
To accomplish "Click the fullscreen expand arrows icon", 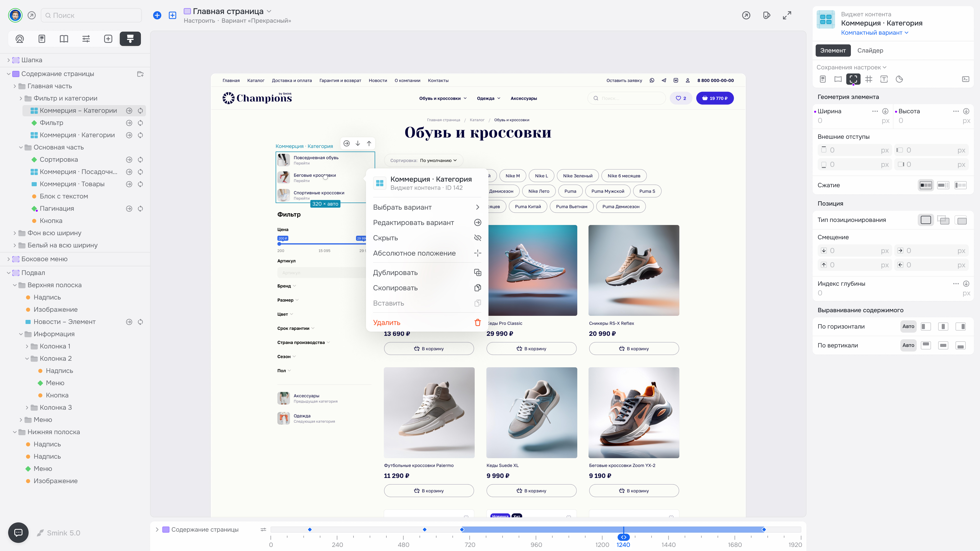I will [x=787, y=15].
